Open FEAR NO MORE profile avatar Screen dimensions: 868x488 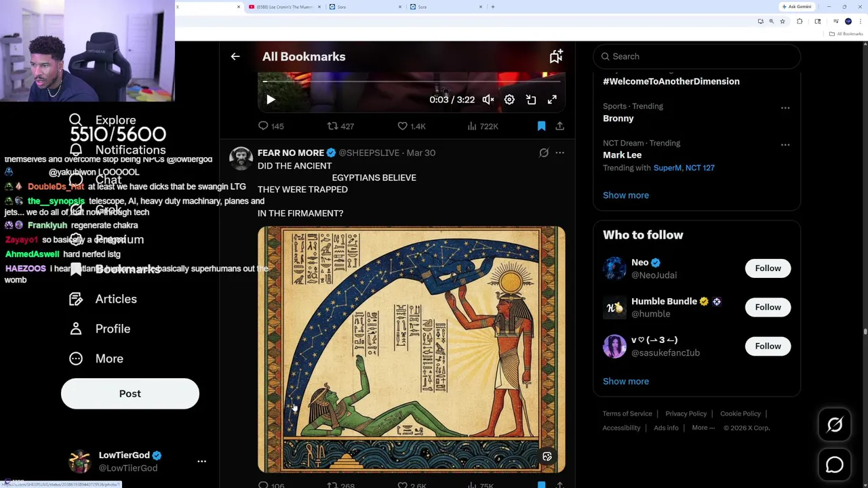tap(241, 159)
